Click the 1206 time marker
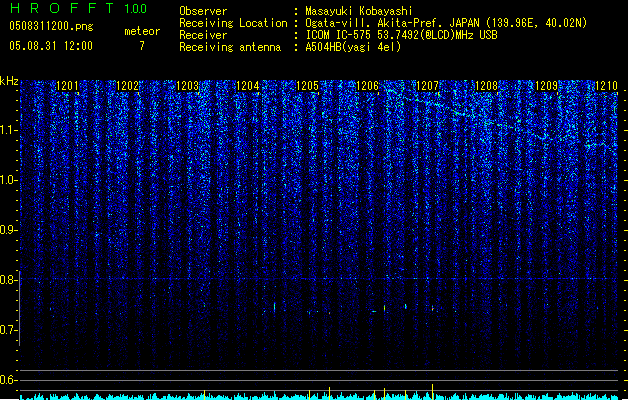Viewport: 629px width, 400px height. 367,86
